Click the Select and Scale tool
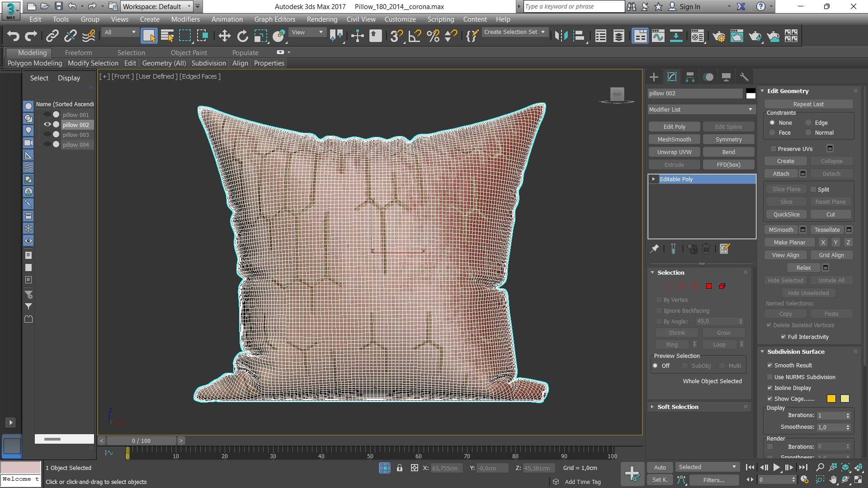 pyautogui.click(x=261, y=36)
